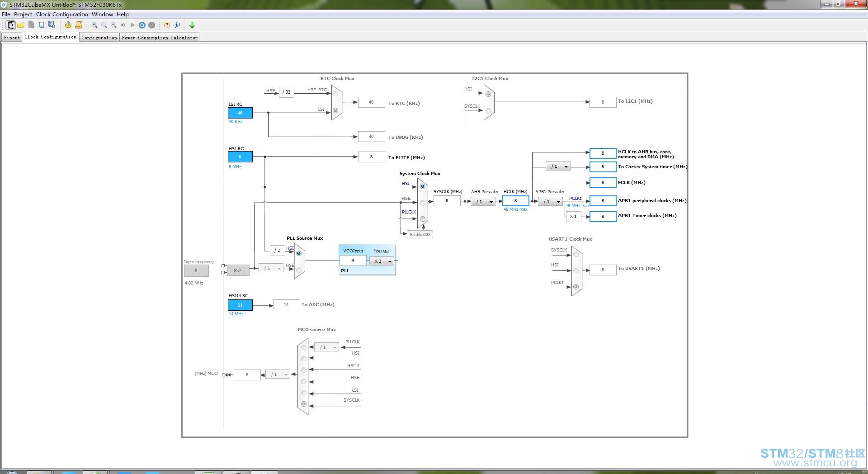Image resolution: width=868 pixels, height=474 pixels.
Task: Select LSI in RTC Clock Mux
Action: [335, 110]
